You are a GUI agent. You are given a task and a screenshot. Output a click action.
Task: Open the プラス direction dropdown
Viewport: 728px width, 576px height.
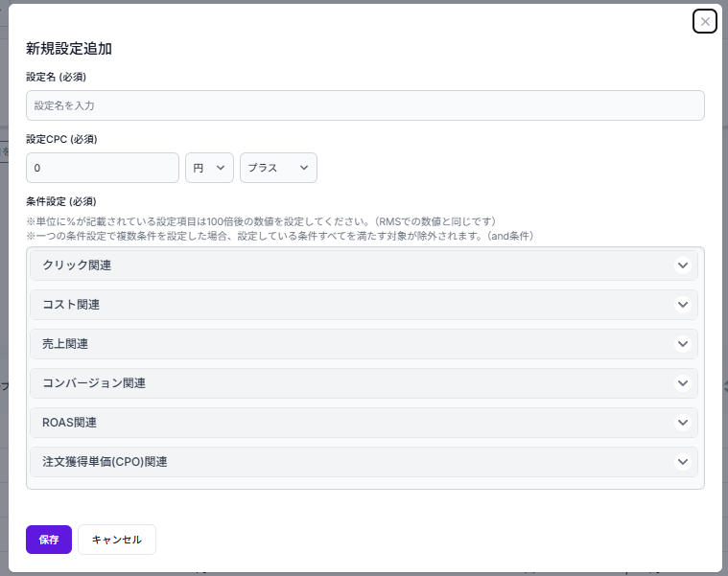278,168
